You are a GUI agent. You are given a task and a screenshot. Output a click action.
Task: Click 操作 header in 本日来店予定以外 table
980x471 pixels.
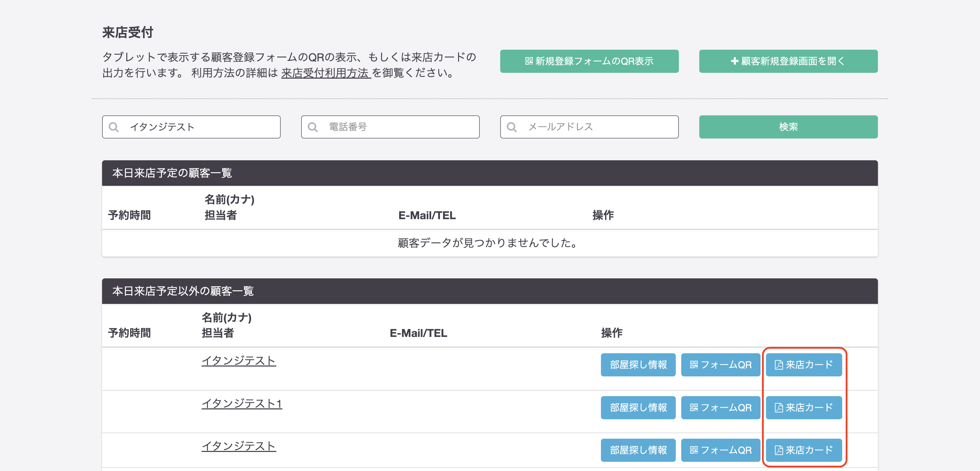[611, 332]
